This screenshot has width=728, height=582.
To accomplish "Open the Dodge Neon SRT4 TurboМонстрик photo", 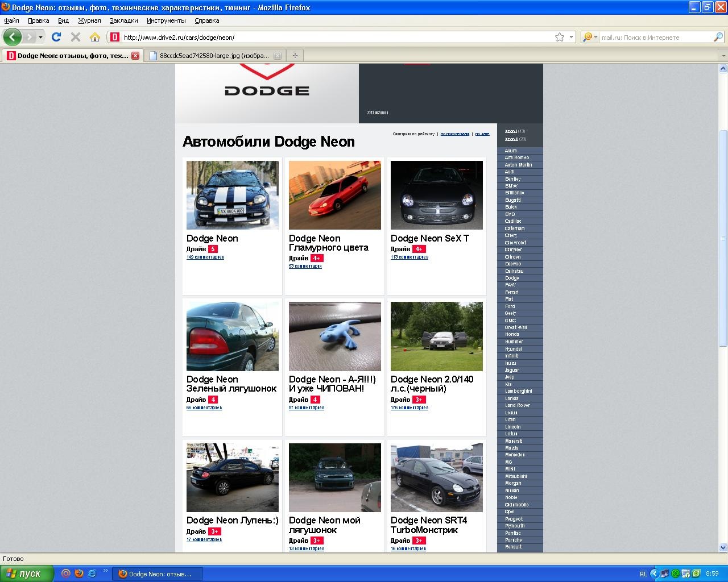I will (437, 477).
